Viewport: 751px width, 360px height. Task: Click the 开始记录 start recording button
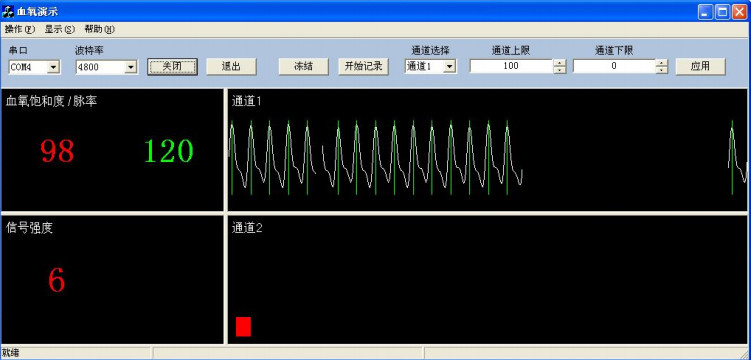point(363,67)
